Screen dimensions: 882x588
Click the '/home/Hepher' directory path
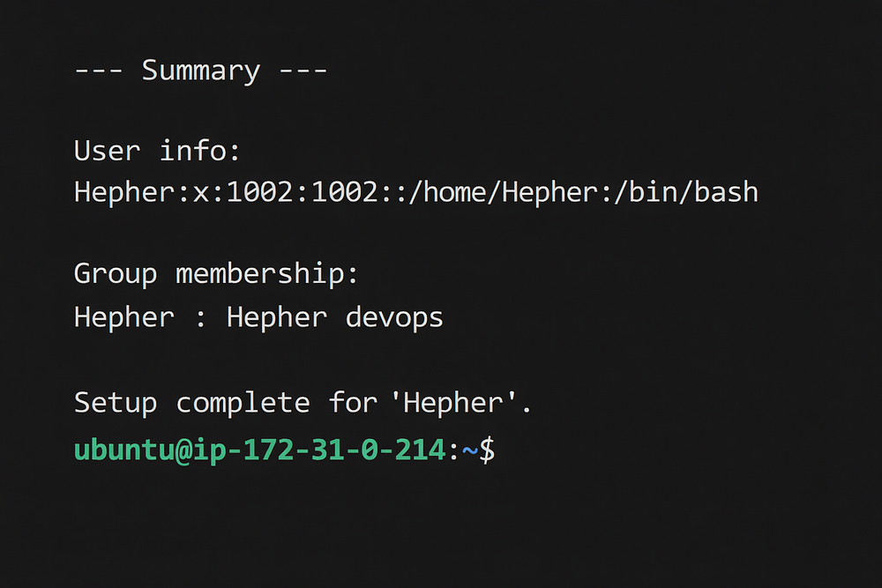[x=505, y=193]
